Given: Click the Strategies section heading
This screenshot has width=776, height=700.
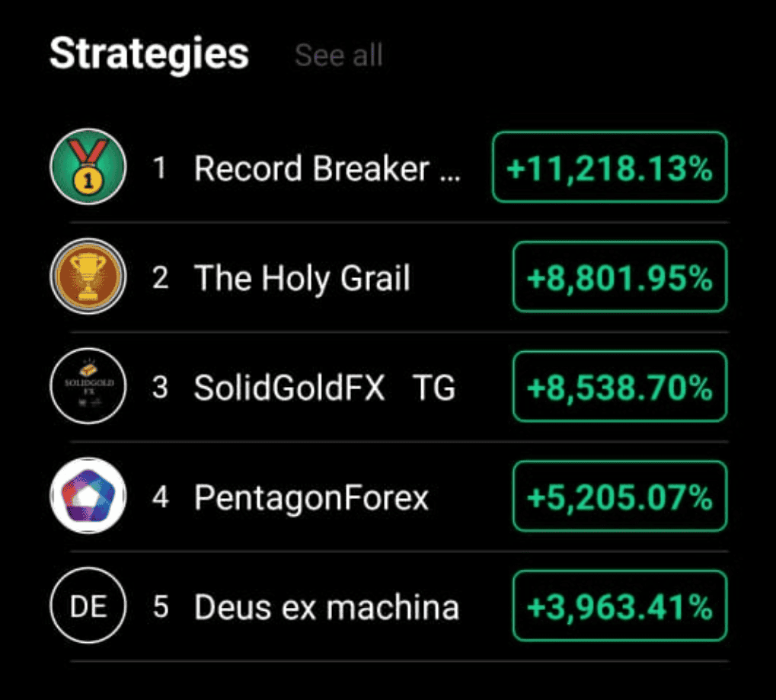Looking at the screenshot, I should (149, 54).
